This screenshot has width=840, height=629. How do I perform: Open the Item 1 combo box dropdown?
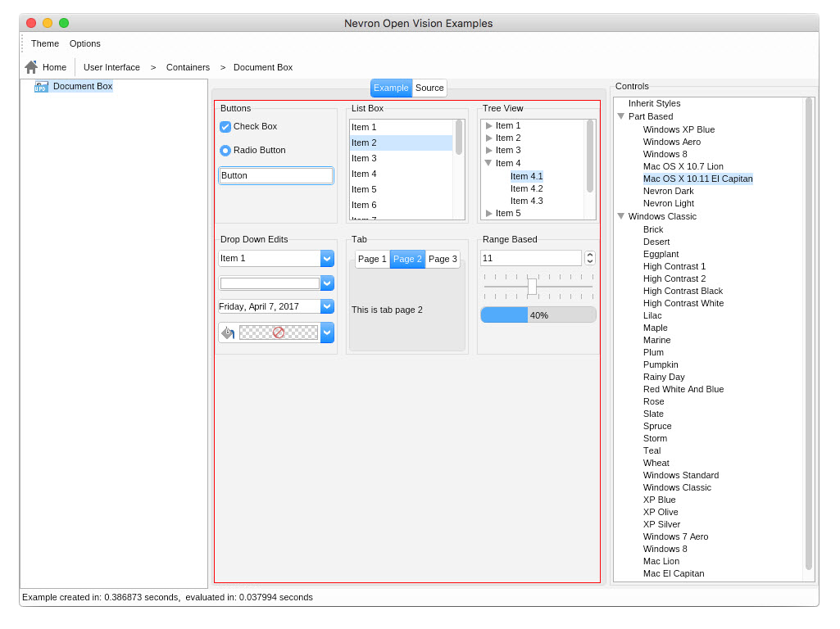[x=327, y=259]
